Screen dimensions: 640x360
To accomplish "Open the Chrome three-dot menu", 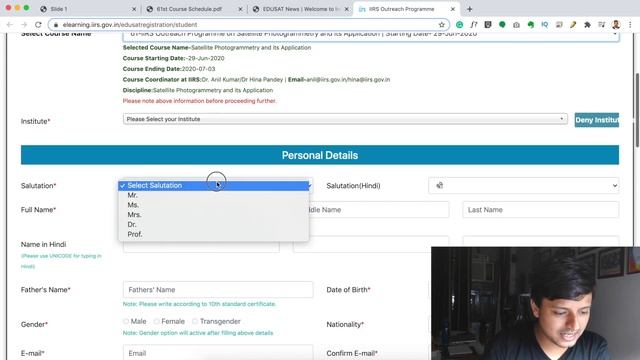I will (x=630, y=25).
